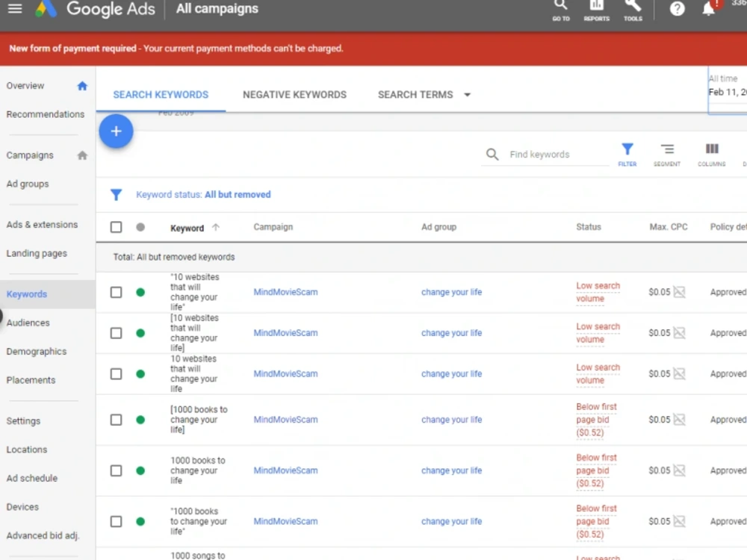Click the sort arrow next to Keyword header
The height and width of the screenshot is (560, 747).
(x=216, y=228)
